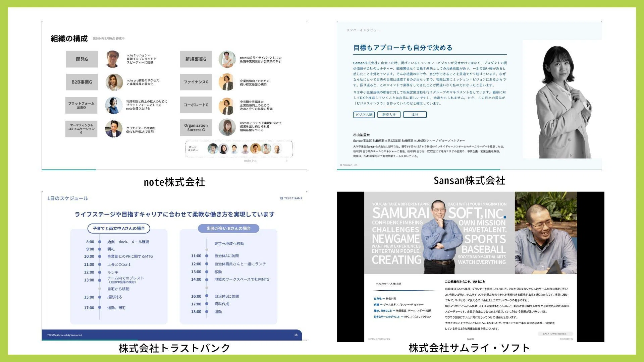Click the 好きなゲームのジャンル line
Viewport: 644px width, 362px height.
coord(402,317)
